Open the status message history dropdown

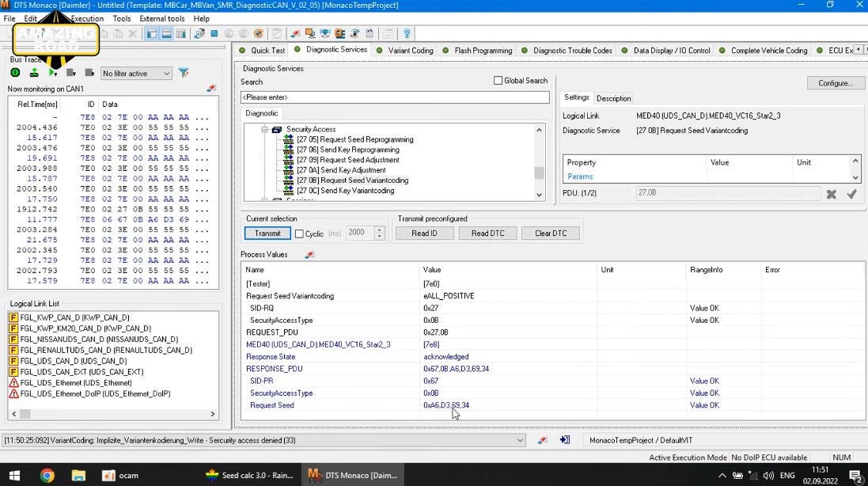click(520, 441)
